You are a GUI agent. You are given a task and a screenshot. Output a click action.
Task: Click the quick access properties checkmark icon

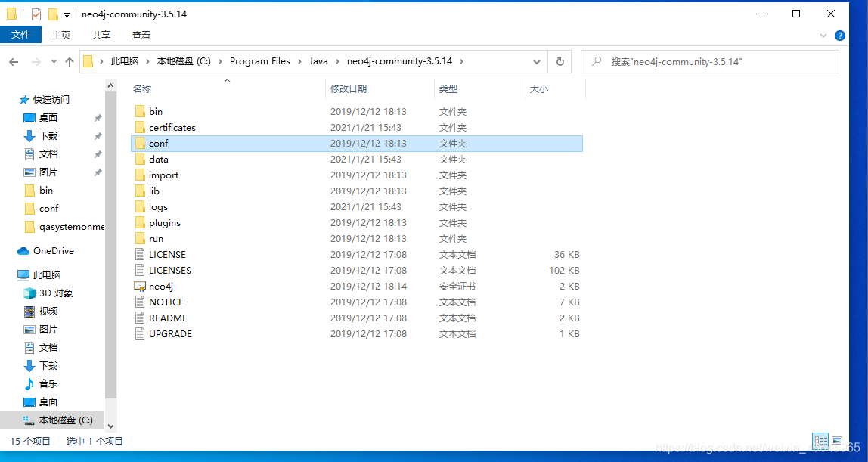click(x=36, y=14)
